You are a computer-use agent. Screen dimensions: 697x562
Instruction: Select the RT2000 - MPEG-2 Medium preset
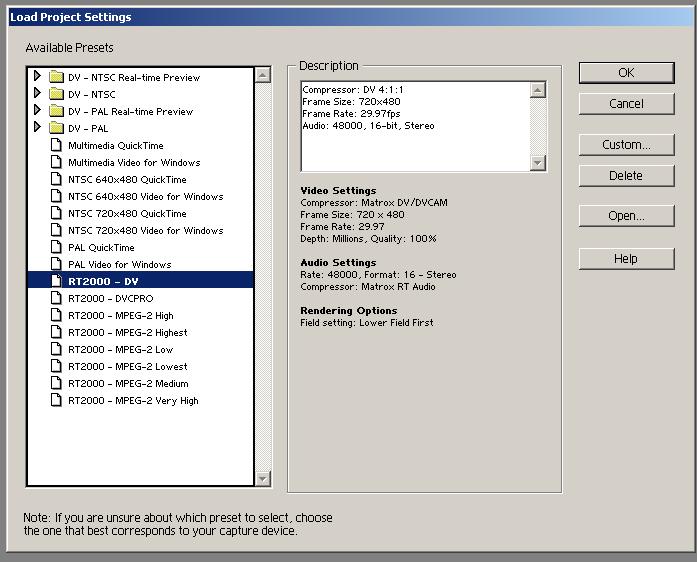pos(127,383)
